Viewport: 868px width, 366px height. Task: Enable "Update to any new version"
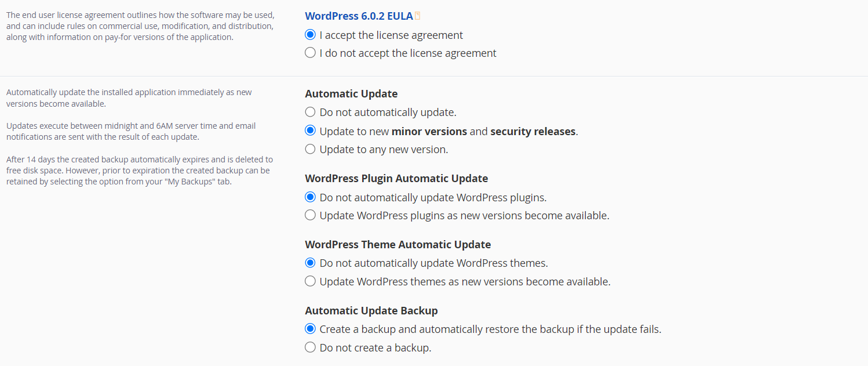click(310, 148)
